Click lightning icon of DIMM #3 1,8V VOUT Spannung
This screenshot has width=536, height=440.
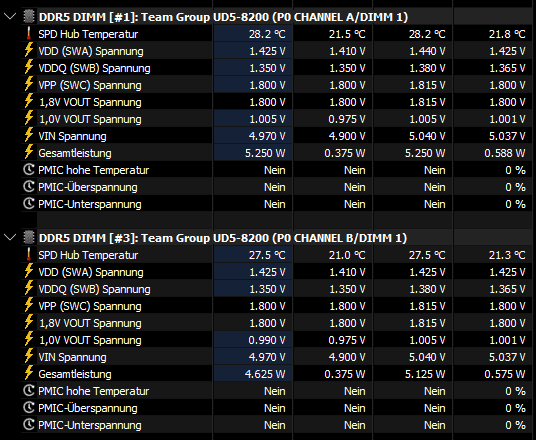click(29, 322)
